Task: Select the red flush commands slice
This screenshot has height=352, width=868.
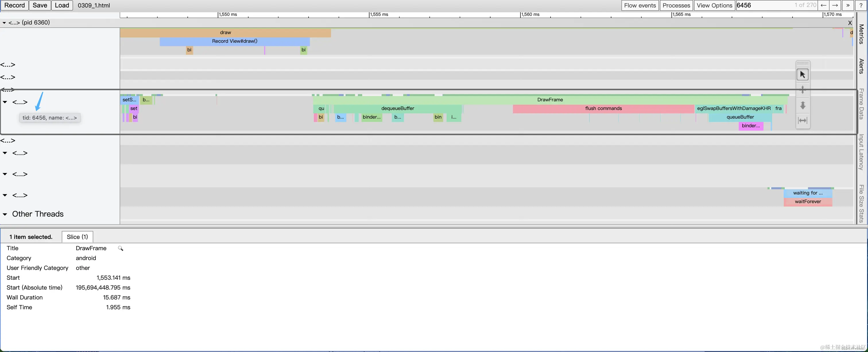Action: tap(603, 108)
